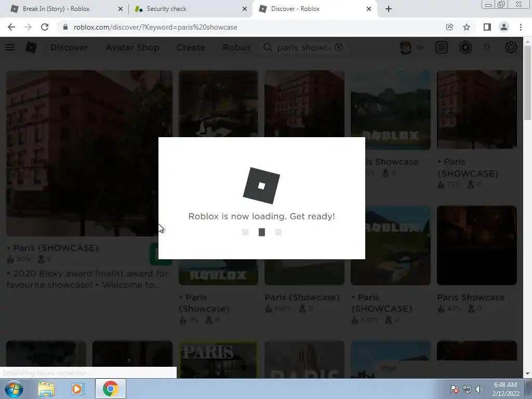The image size is (532, 399).
Task: Open the Paris Showcase dark thumbnail card
Action: tap(477, 245)
